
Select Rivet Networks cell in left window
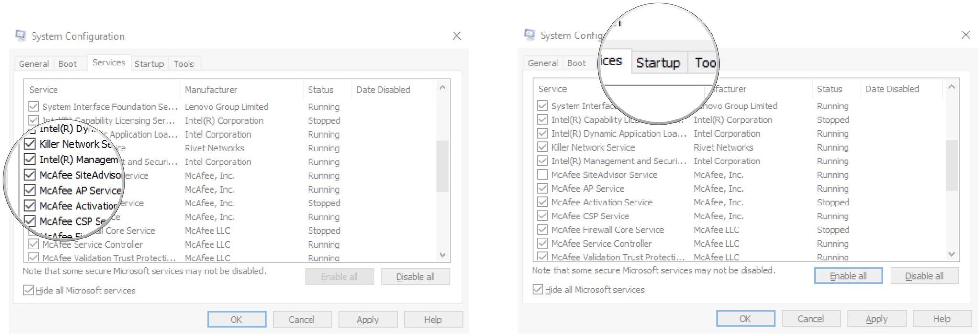point(214,148)
